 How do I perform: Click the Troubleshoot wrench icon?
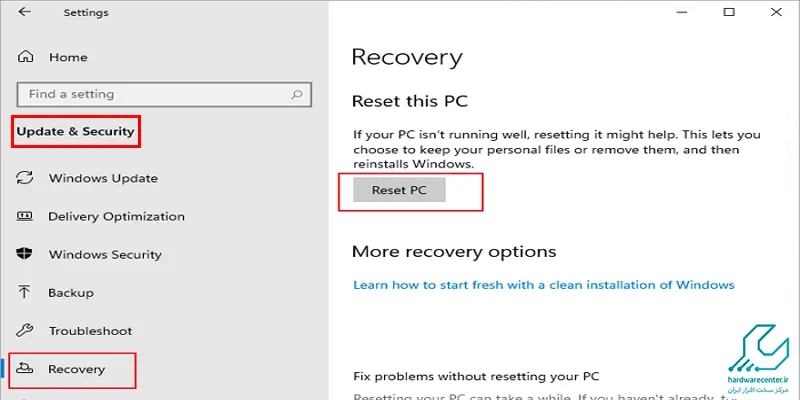pyautogui.click(x=24, y=331)
